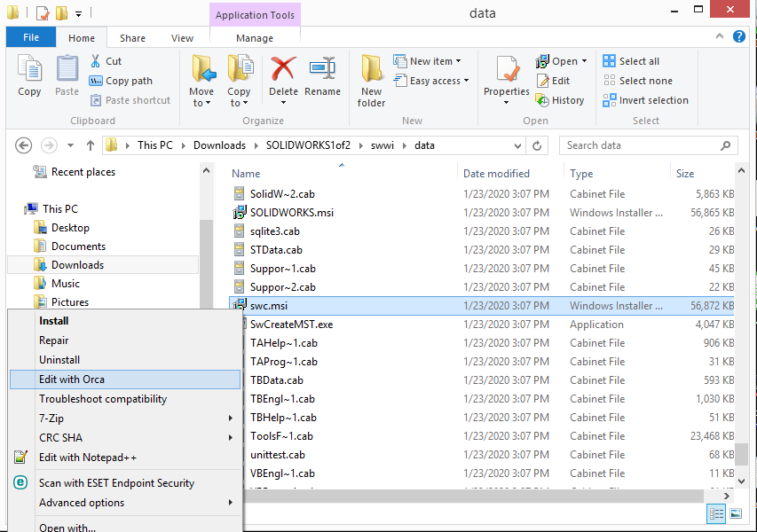Collapse the ribbon with the chevron
Image resolution: width=757 pixels, height=532 pixels.
720,36
